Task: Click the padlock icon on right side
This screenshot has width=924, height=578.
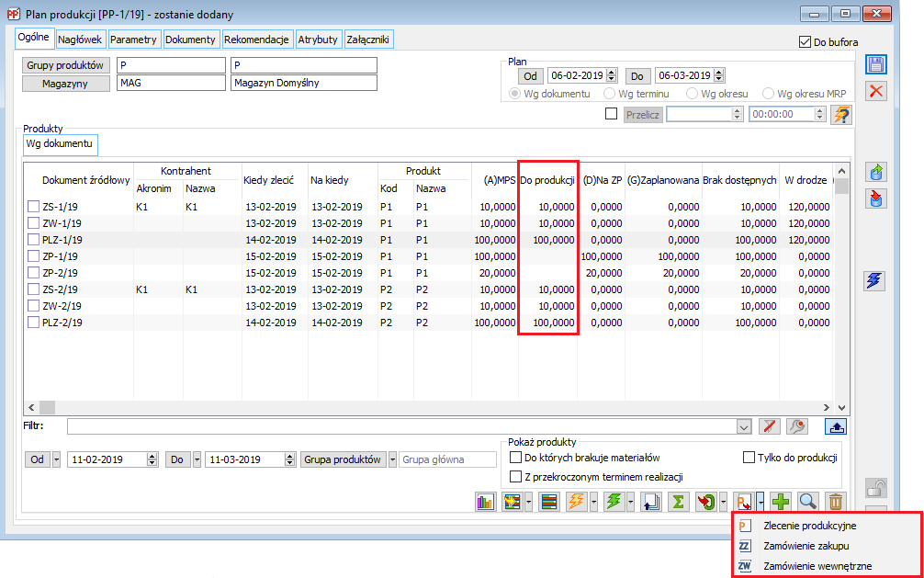Action: (x=876, y=488)
